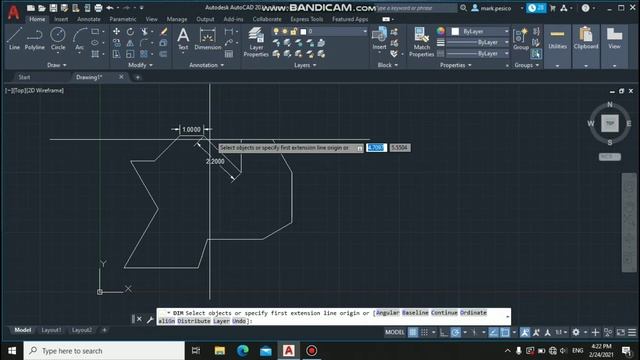Expand the Draw panel
This screenshot has width=640, height=360.
click(57, 65)
